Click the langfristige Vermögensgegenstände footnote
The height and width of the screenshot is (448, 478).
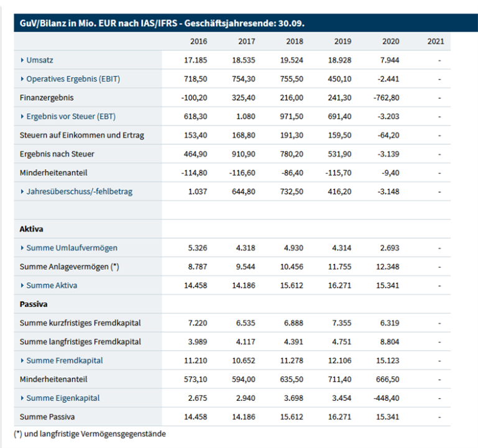click(x=90, y=434)
